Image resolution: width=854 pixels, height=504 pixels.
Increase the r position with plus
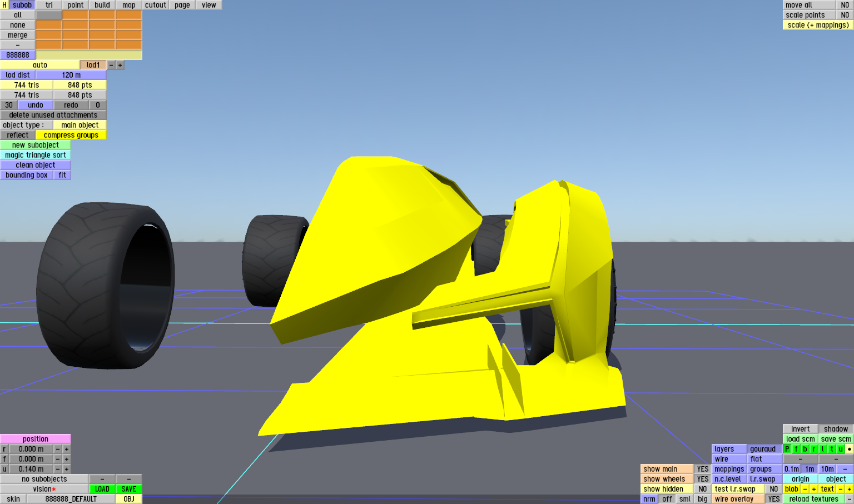67,449
